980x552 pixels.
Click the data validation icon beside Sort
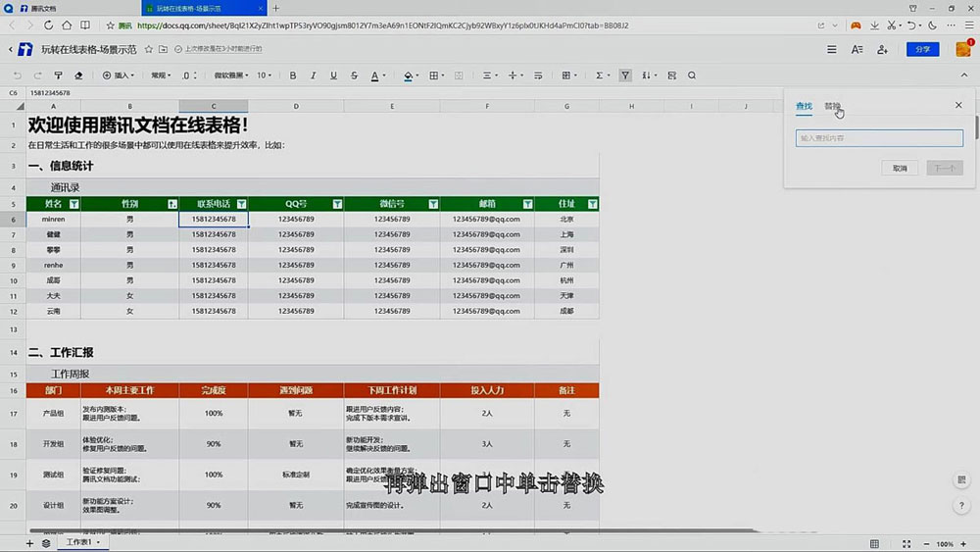pyautogui.click(x=672, y=75)
